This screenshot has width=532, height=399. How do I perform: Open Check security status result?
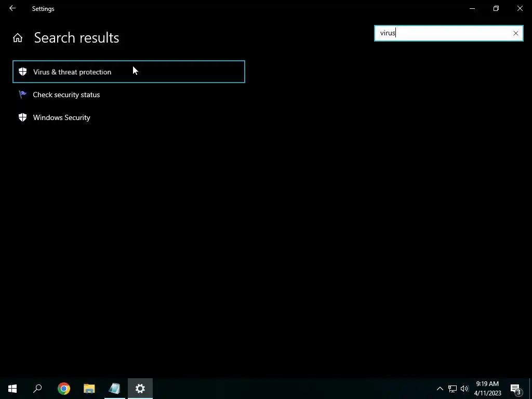pyautogui.click(x=129, y=95)
